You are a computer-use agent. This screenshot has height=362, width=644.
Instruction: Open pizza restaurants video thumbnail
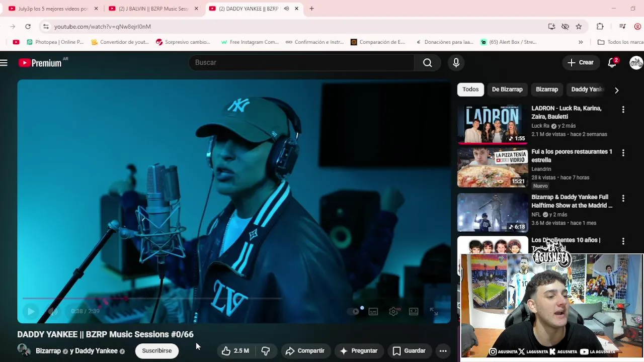click(x=493, y=167)
